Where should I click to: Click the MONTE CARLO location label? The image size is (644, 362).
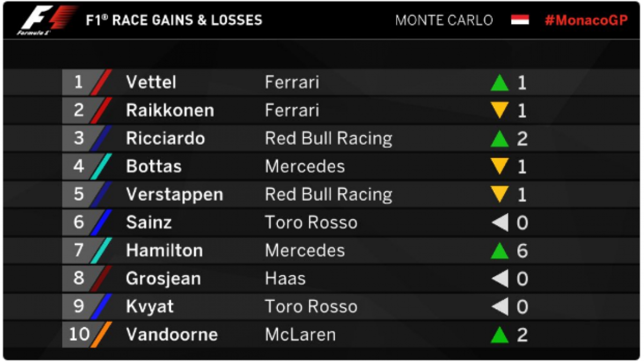(x=444, y=20)
